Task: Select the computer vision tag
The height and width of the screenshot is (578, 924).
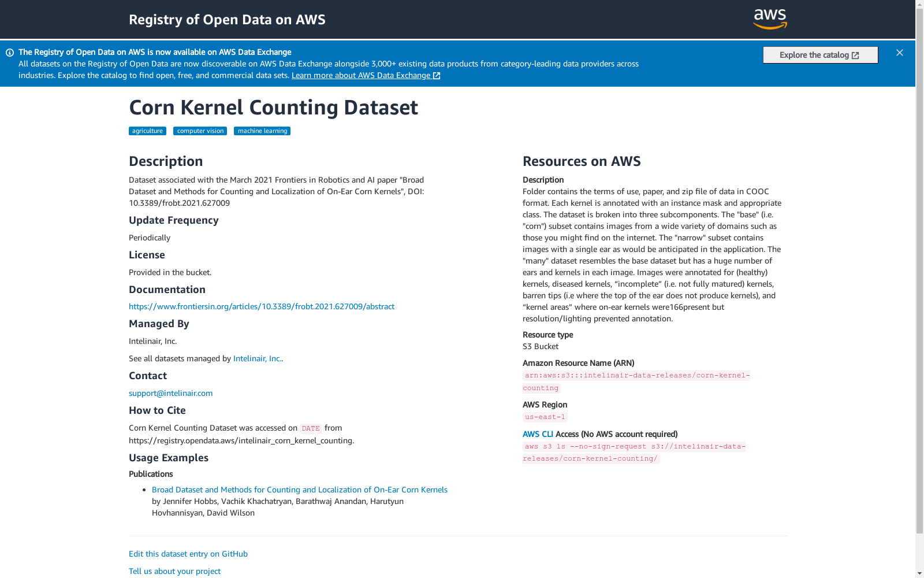Action: tap(200, 131)
